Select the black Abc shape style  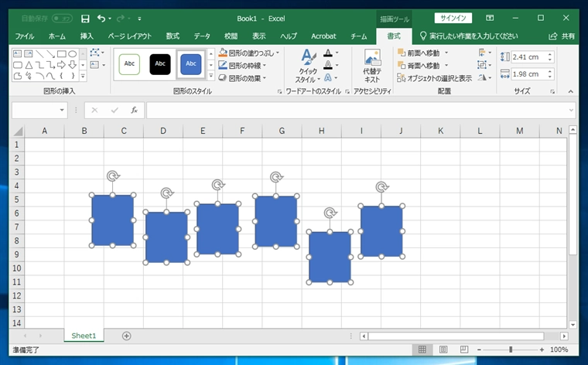pos(160,64)
